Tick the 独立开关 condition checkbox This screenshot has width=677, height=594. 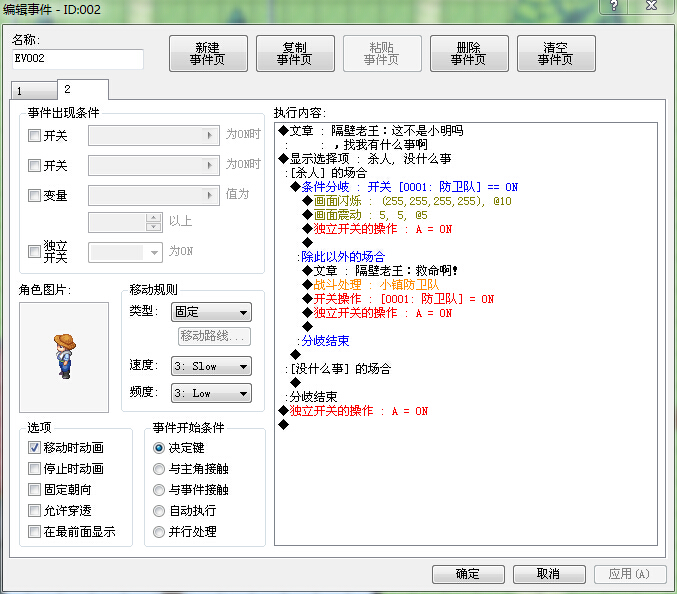(34, 252)
